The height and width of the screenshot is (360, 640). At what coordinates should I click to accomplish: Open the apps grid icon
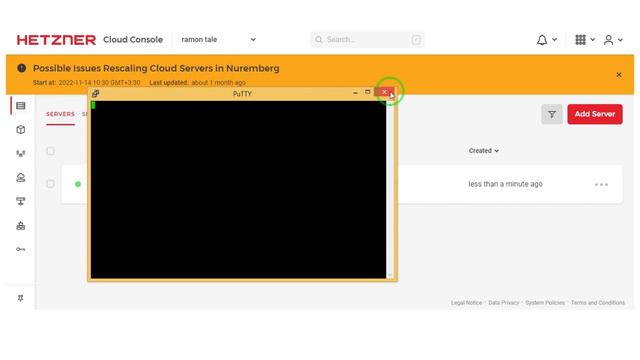tap(580, 40)
